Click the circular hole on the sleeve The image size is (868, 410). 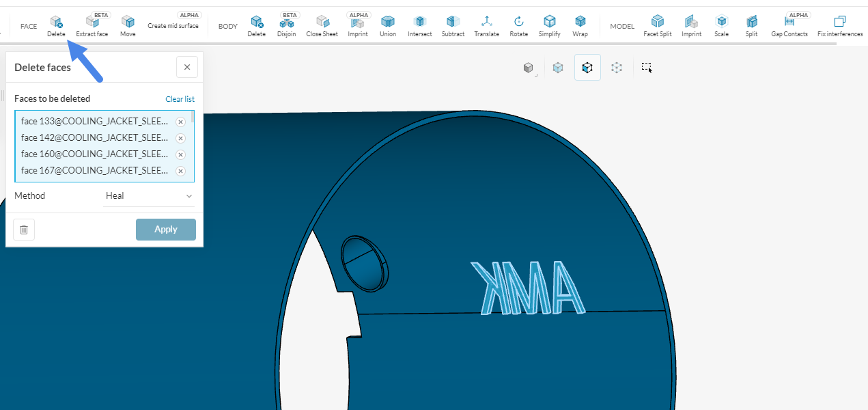pyautogui.click(x=364, y=264)
